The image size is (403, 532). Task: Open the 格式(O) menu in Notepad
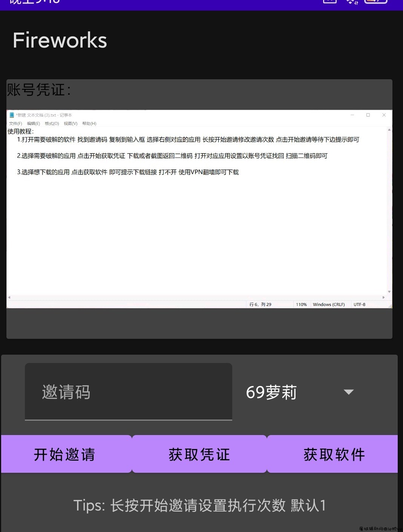point(52,123)
